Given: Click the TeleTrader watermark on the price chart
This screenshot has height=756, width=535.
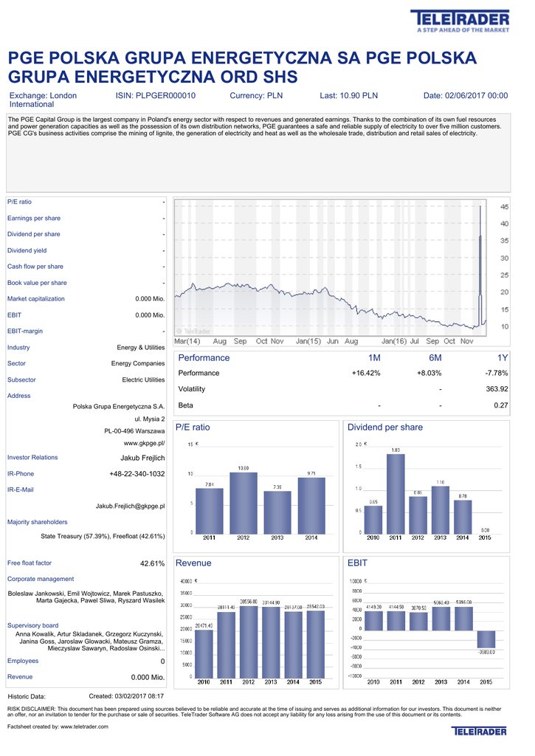Looking at the screenshot, I should [193, 331].
